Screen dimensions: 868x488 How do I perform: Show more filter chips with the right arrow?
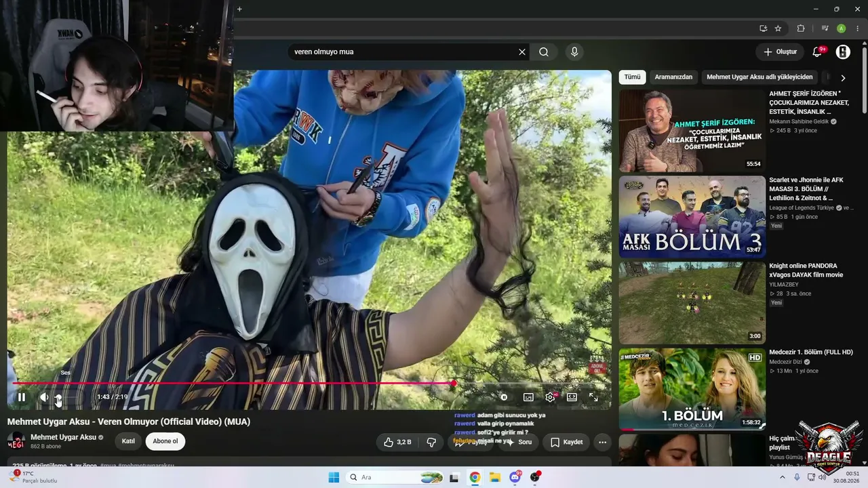[843, 78]
